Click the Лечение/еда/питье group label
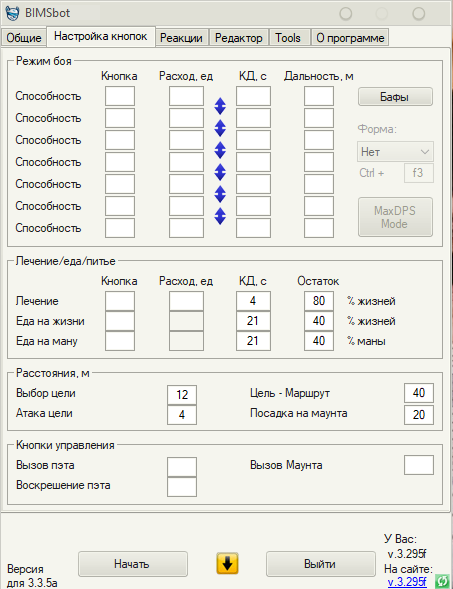 pyautogui.click(x=66, y=261)
